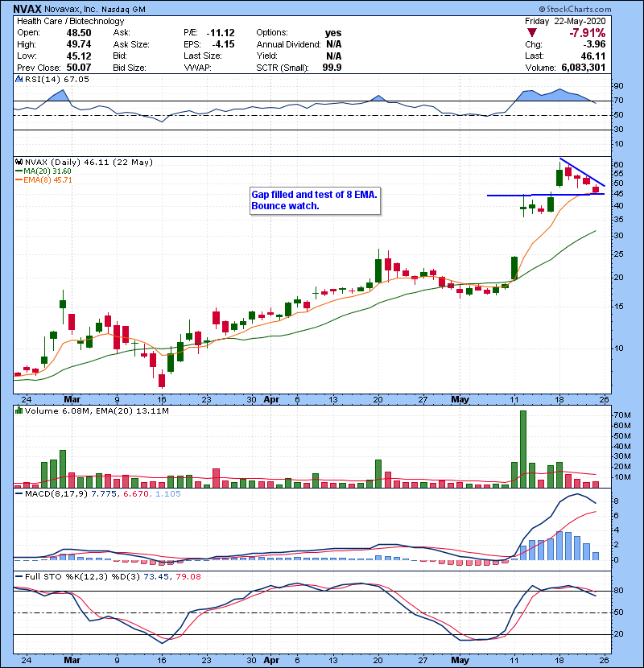Click the MACD(8,17,9) panel label
The width and height of the screenshot is (644, 668).
(x=56, y=494)
